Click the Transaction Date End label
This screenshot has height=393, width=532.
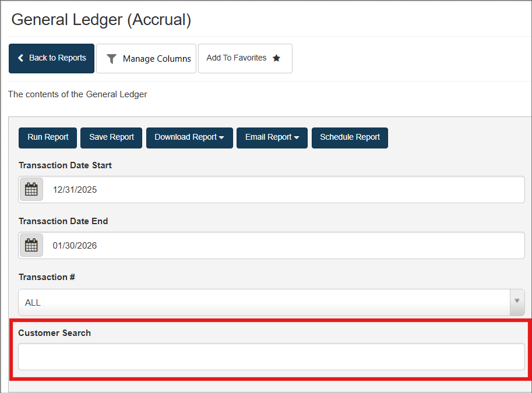[x=63, y=221]
